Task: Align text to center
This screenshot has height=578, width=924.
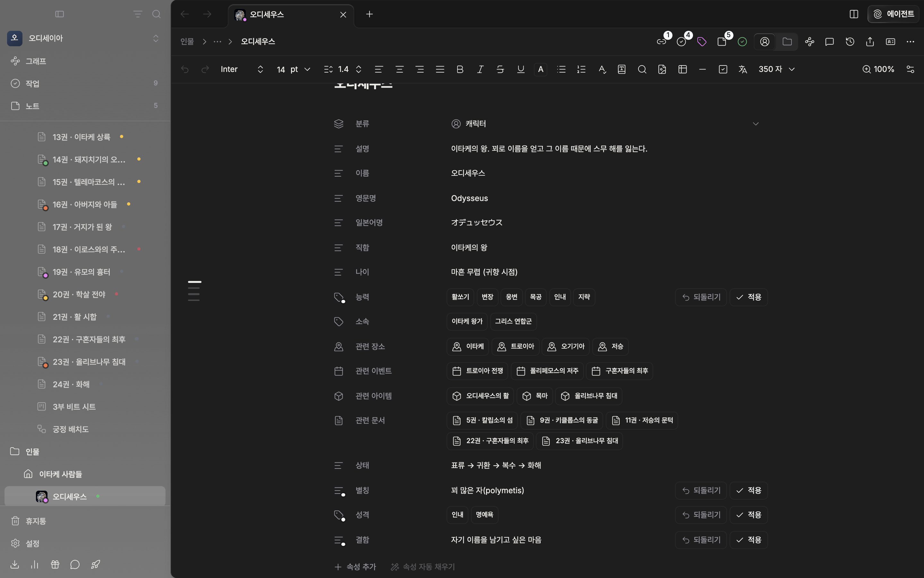Action: 399,69
